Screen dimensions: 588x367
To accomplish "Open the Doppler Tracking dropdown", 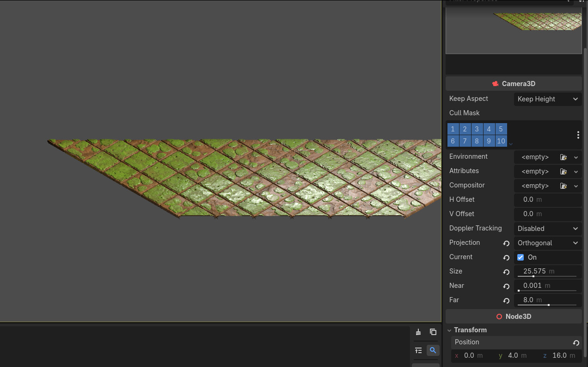I will tap(547, 229).
